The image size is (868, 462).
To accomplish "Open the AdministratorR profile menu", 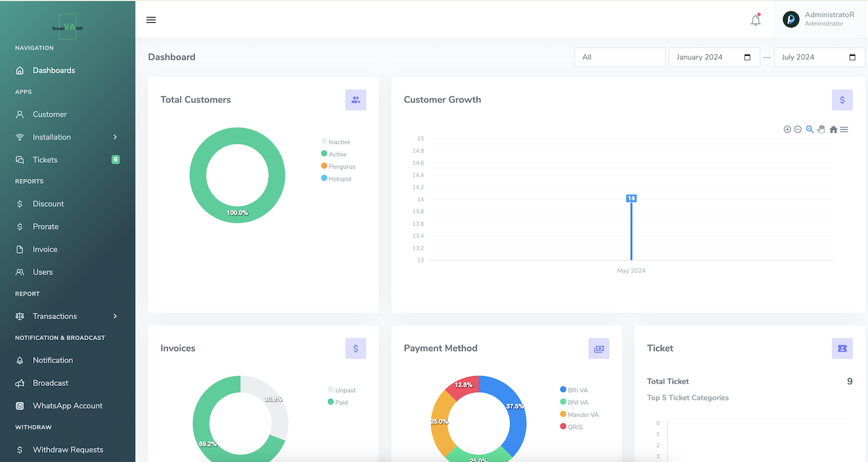I will coord(820,19).
